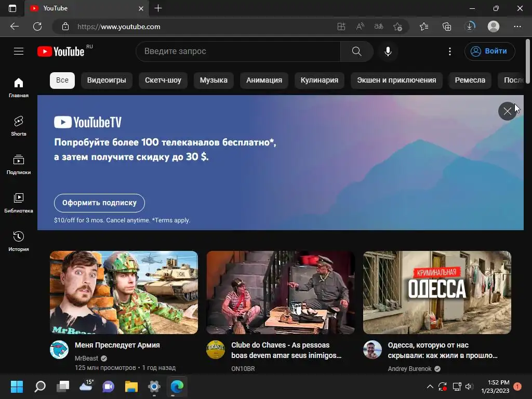Close the YouTube tab
Image resolution: width=532 pixels, height=399 pixels.
[x=141, y=8]
